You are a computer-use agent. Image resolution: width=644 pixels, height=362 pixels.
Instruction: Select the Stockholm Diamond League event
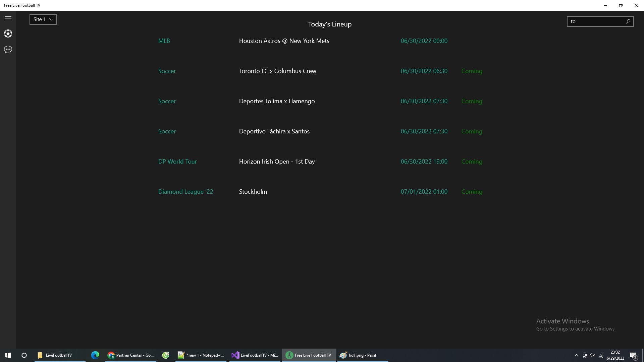pos(253,192)
